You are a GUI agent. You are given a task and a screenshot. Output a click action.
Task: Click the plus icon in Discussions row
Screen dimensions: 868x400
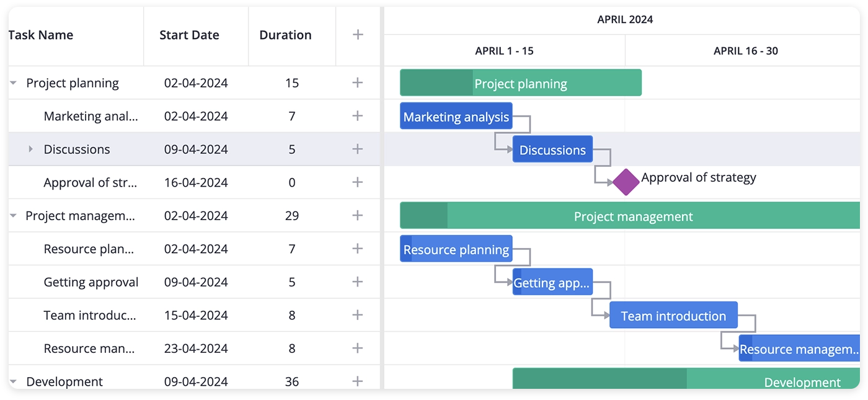tap(358, 149)
